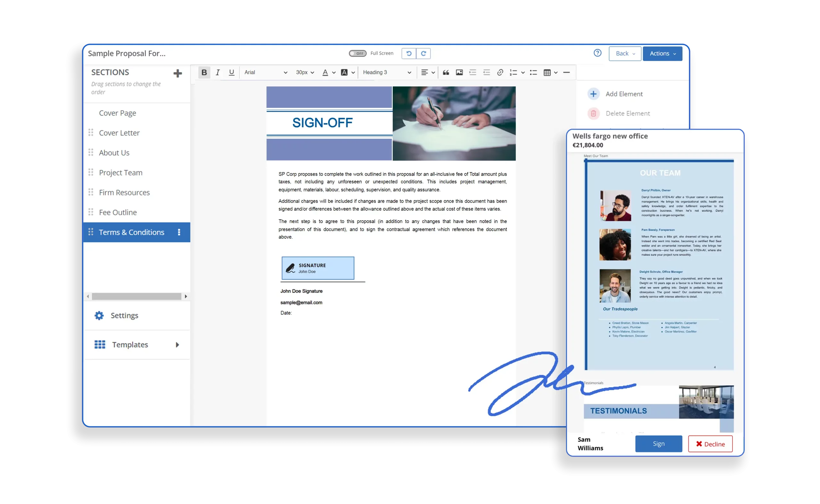Click the font color swatch in toolbar
Screen dimensions: 820x504
pyautogui.click(x=325, y=72)
